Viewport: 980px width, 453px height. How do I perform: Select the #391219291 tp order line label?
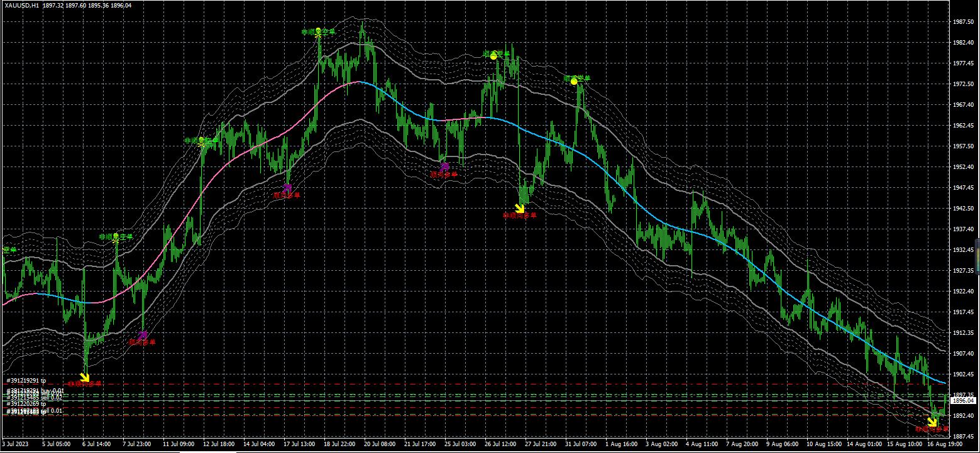pos(26,381)
